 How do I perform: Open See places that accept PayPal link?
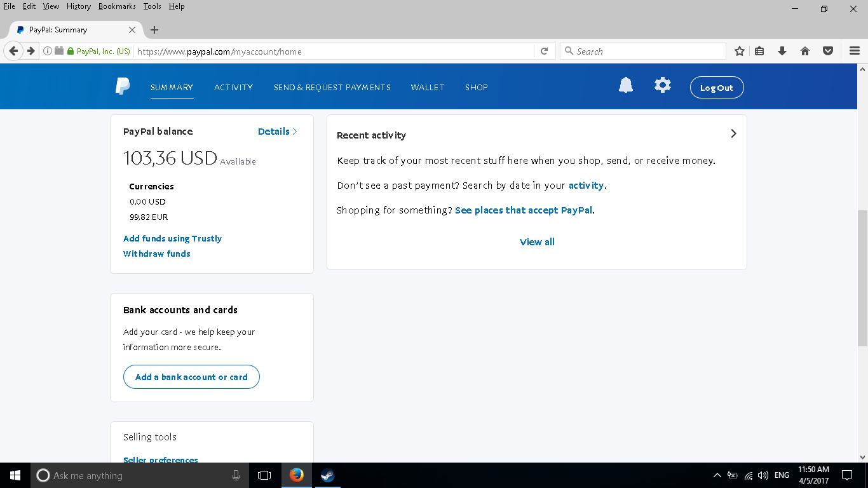[x=524, y=210]
